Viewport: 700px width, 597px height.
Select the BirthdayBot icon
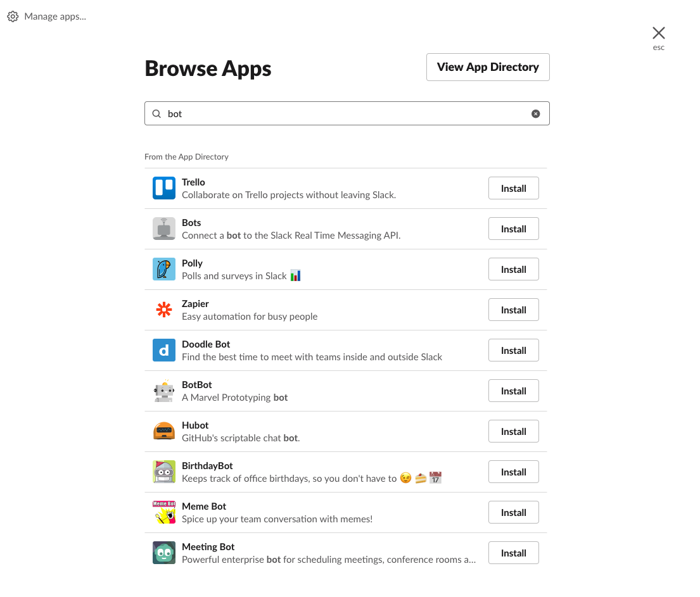click(164, 472)
